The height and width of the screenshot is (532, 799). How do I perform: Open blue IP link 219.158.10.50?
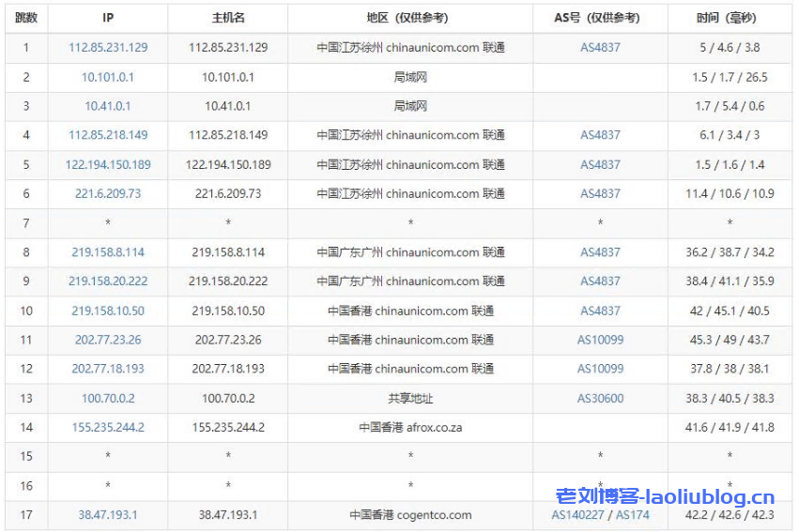tap(108, 311)
